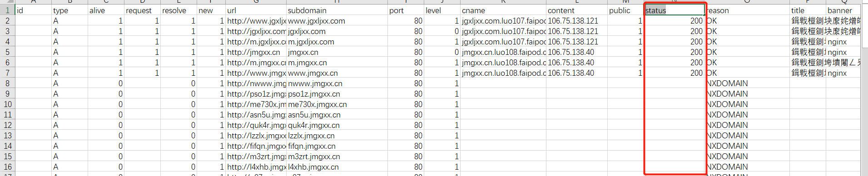
Task: Click url cell http://jmgxx.cn
Action: coord(256,52)
